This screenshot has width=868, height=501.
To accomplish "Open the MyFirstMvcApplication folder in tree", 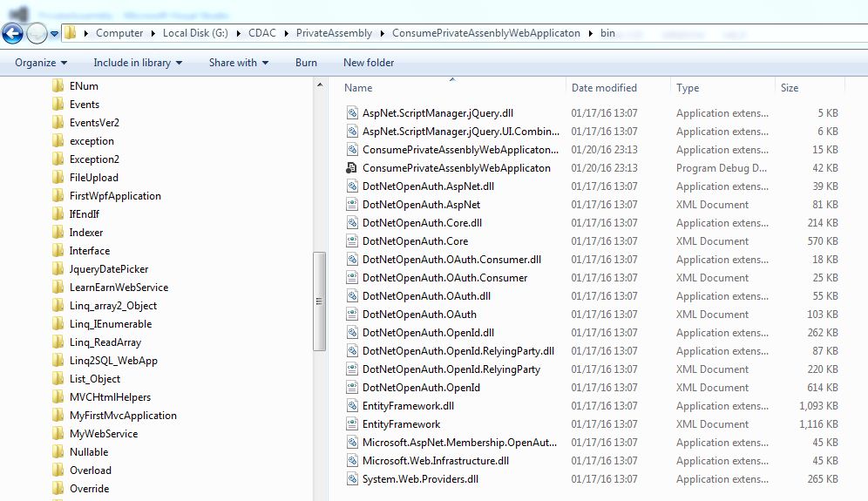I will (114, 416).
